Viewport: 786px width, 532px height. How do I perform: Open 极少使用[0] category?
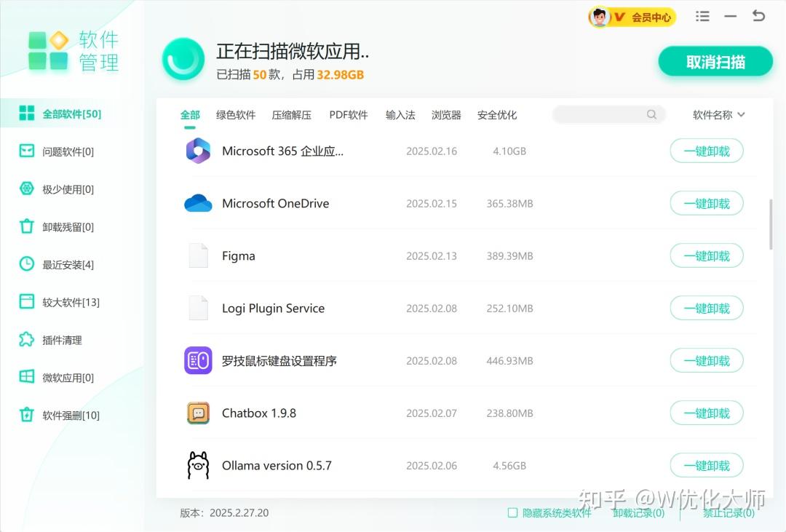(x=68, y=189)
